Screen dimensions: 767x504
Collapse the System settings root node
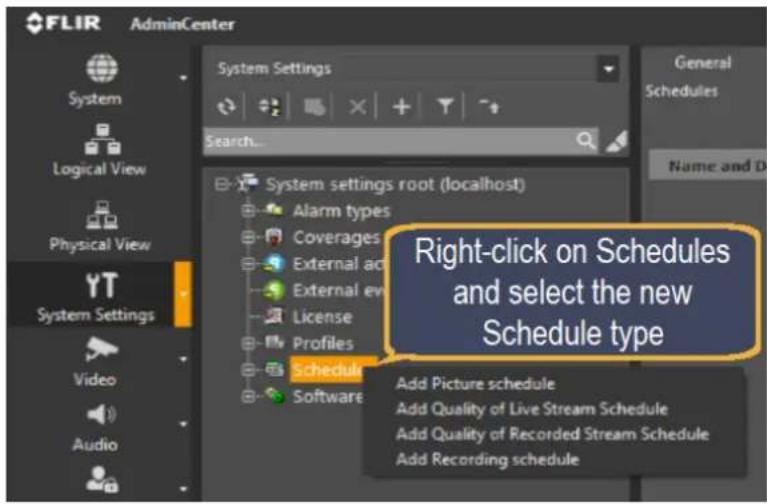pos(222,184)
